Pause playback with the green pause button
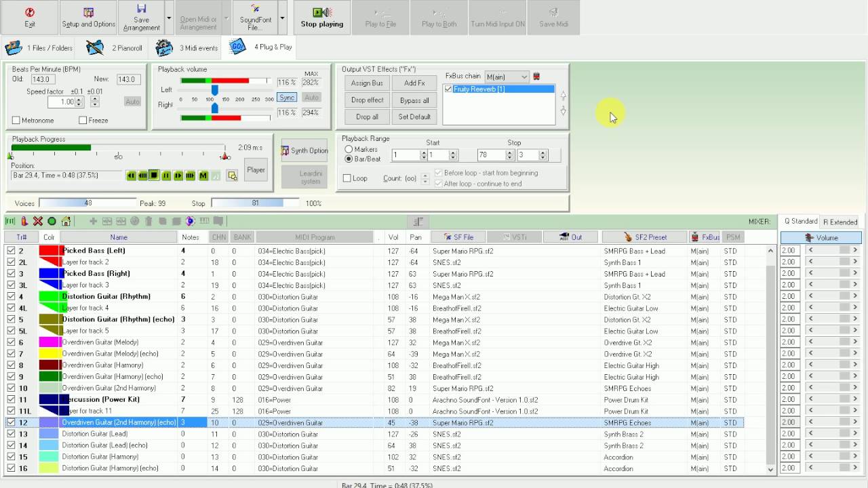This screenshot has width=868, height=488. [166, 176]
